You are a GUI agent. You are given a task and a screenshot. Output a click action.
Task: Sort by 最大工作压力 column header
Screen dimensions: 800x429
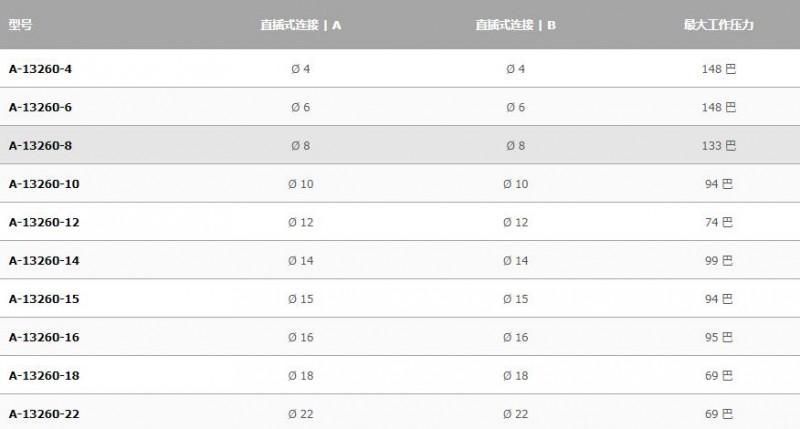coord(718,24)
